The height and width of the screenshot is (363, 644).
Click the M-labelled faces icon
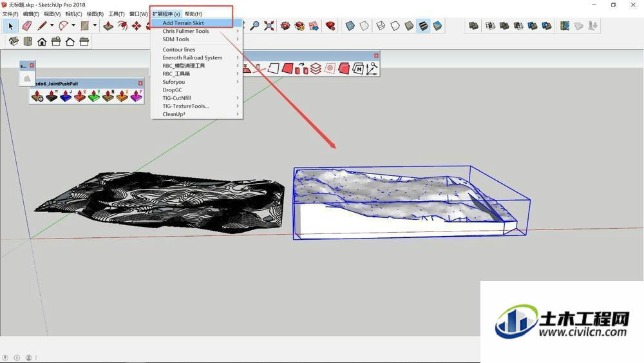(358, 68)
